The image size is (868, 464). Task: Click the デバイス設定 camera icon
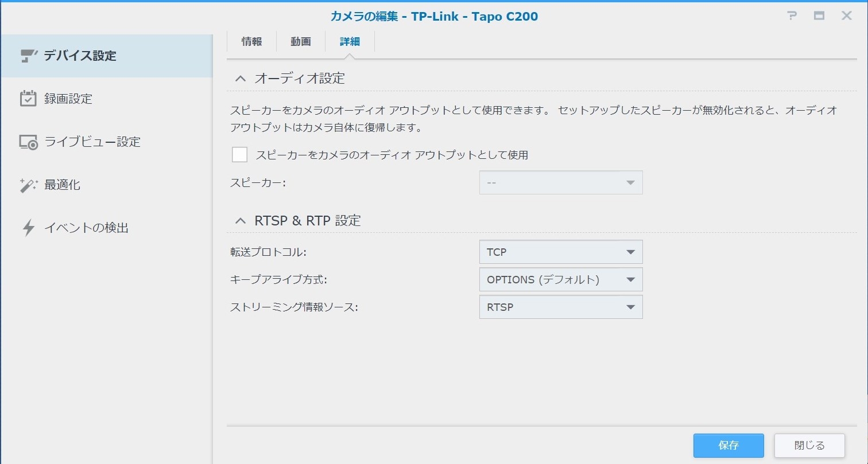click(x=28, y=56)
